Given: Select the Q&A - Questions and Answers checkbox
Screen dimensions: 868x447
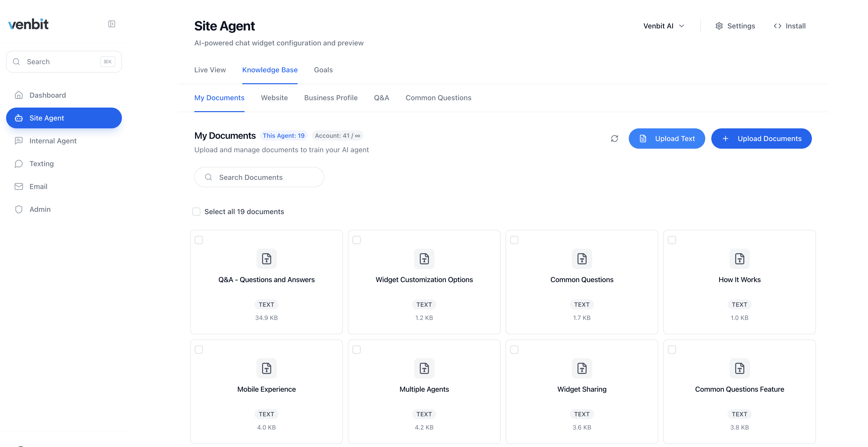Looking at the screenshot, I should (x=199, y=240).
